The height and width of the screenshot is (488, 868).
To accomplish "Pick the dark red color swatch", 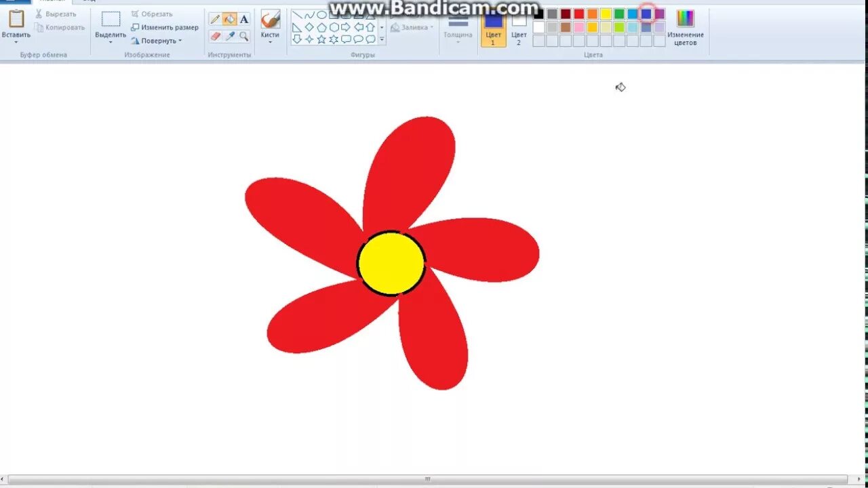I will click(x=566, y=14).
